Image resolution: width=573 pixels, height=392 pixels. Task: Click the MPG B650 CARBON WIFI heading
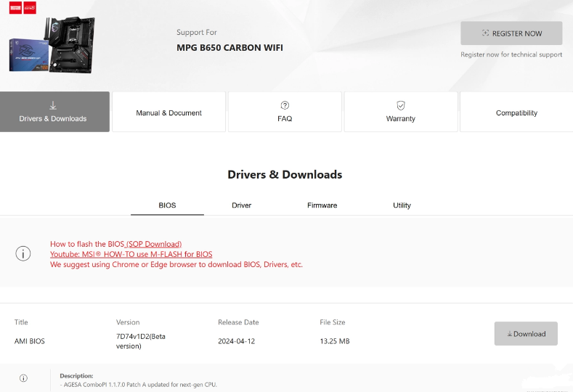(230, 48)
